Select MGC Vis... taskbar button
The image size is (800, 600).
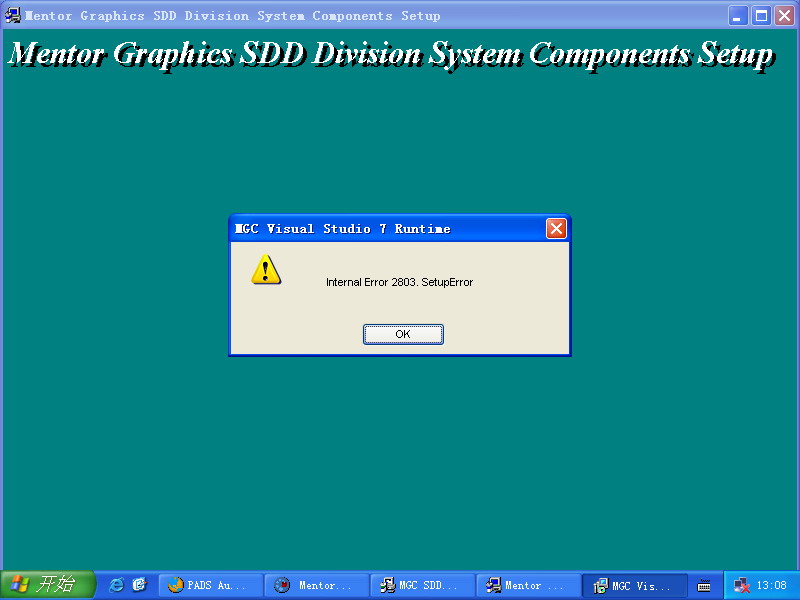(x=636, y=585)
